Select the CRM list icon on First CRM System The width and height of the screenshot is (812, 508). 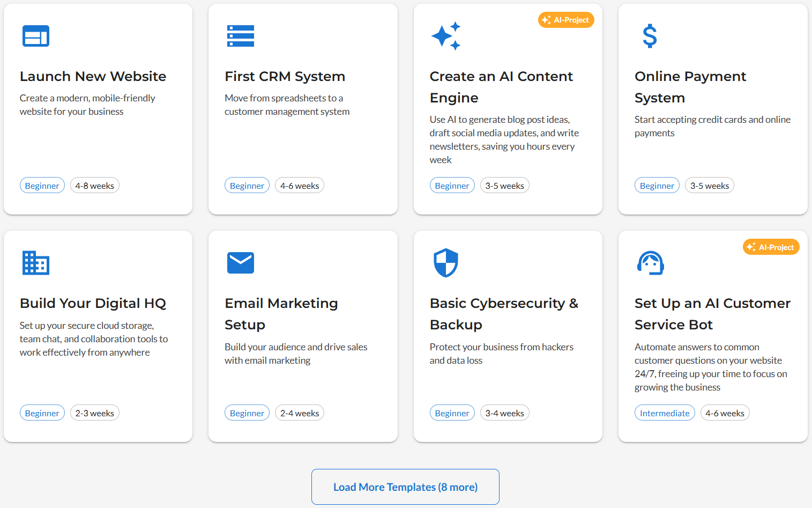[241, 36]
